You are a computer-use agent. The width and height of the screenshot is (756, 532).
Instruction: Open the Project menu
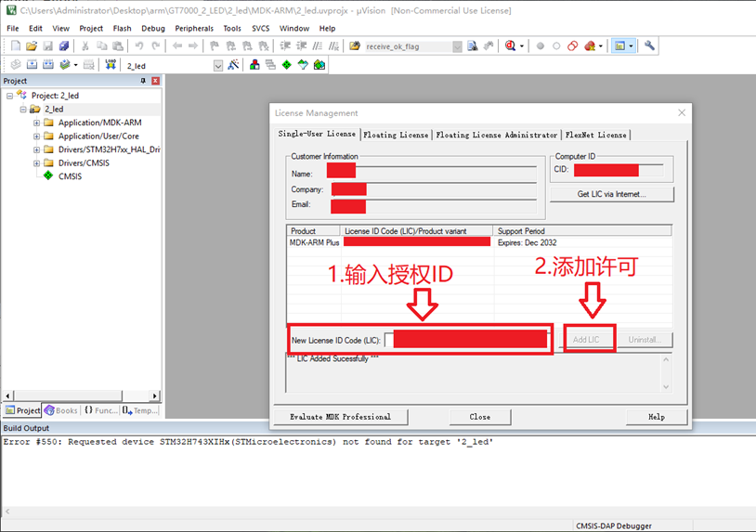point(91,29)
